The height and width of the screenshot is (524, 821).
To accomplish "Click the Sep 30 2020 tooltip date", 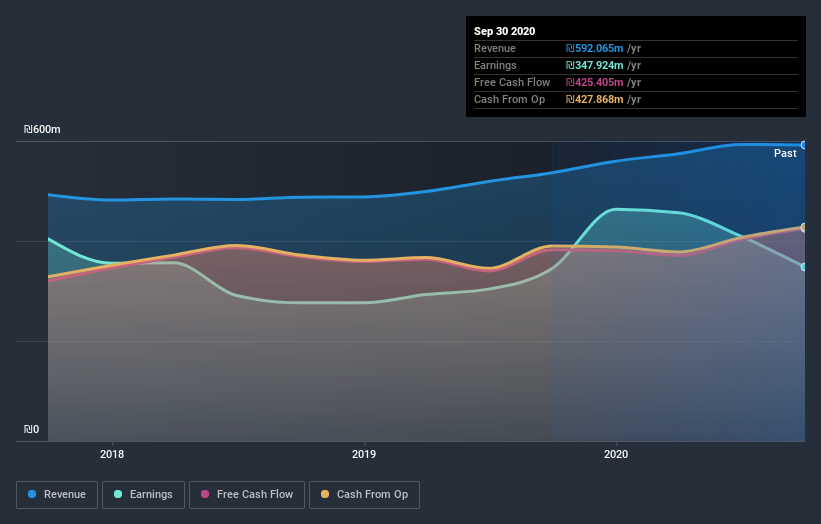I will tap(504, 31).
